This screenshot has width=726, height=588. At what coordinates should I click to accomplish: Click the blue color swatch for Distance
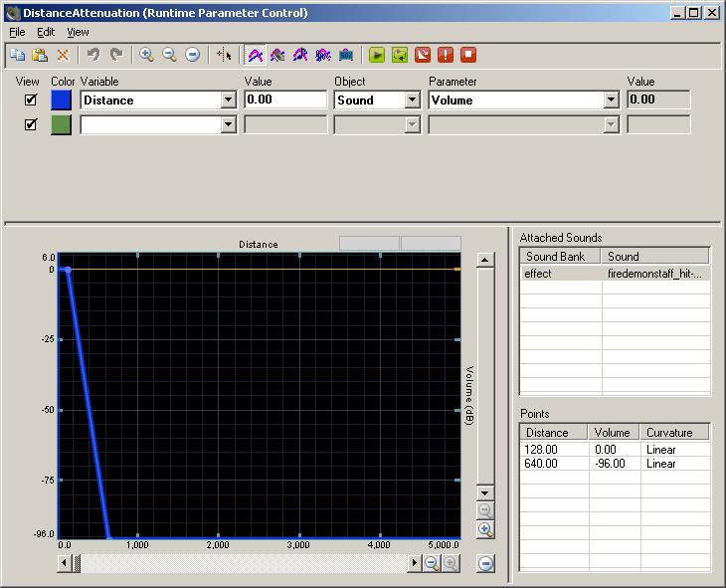(62, 99)
